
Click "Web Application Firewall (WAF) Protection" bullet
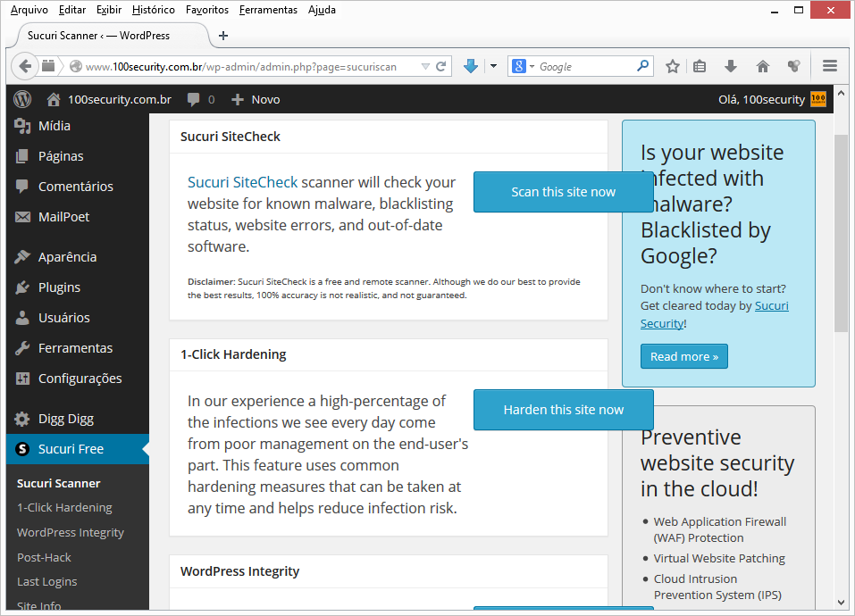point(720,530)
